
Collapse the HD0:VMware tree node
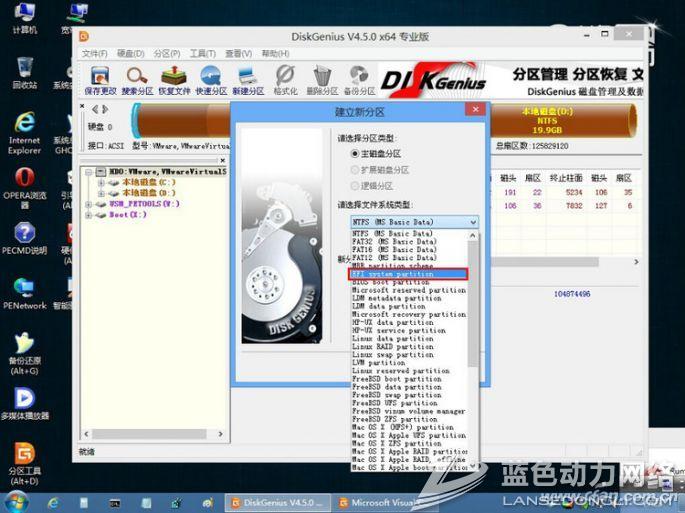tap(88, 172)
